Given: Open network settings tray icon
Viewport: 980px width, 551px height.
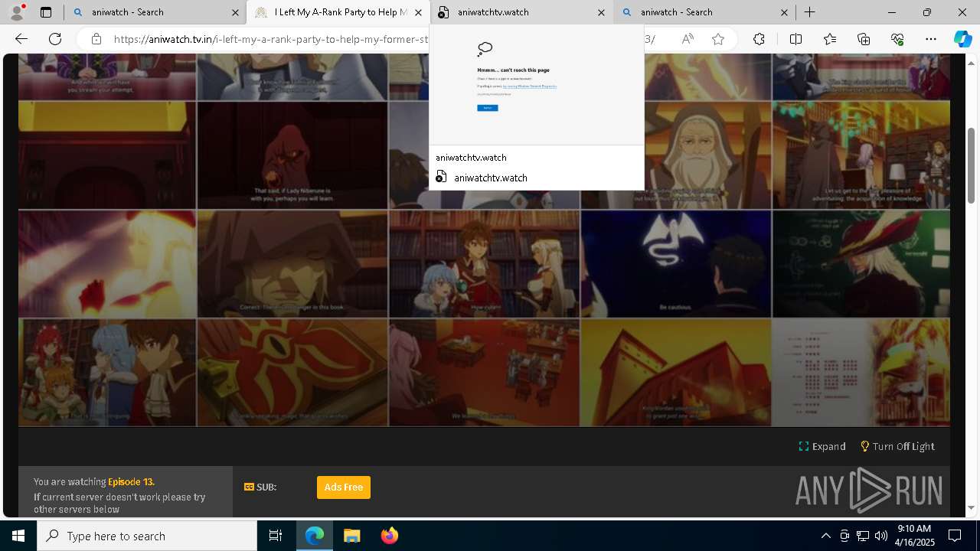Looking at the screenshot, I should (x=862, y=536).
